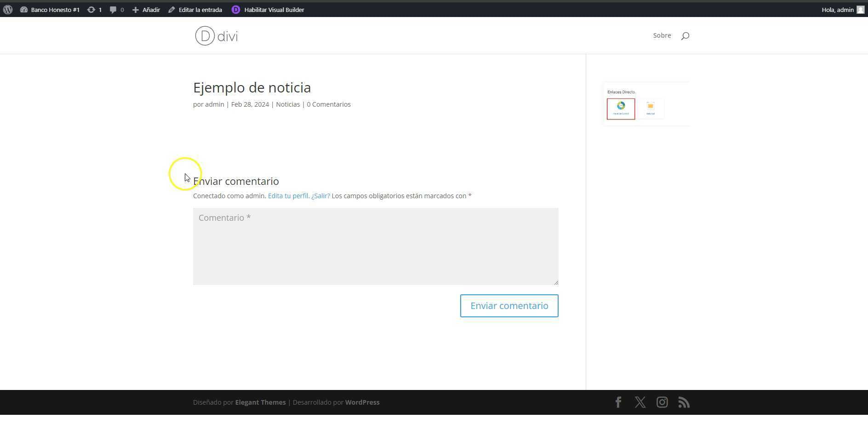Click the search magnifier icon in header
The image size is (868, 424).
click(x=685, y=36)
